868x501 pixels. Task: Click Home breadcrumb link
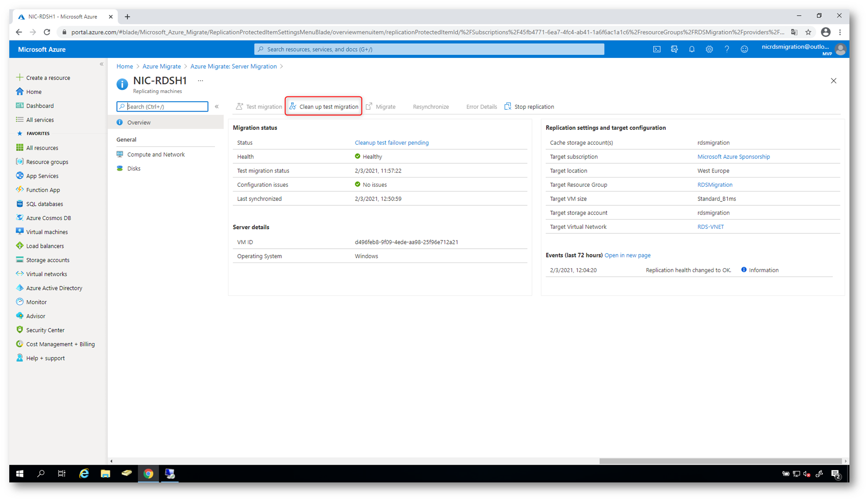point(125,66)
